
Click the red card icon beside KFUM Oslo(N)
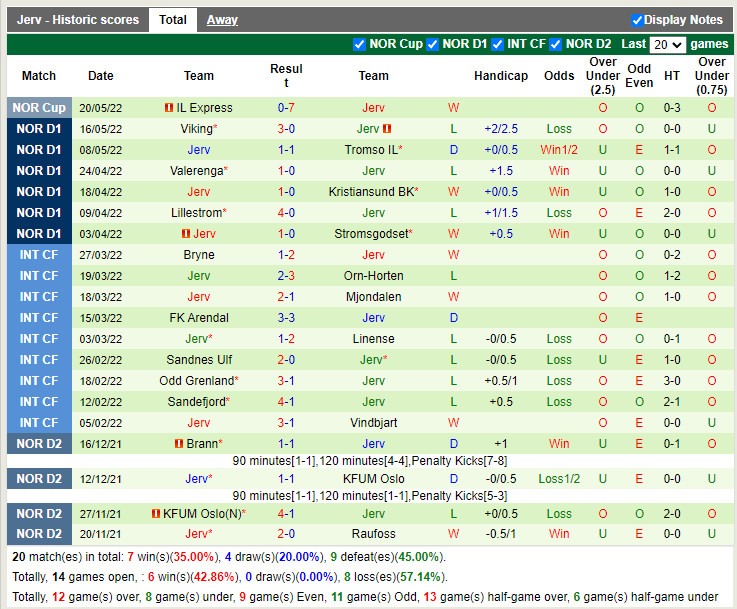pos(156,514)
